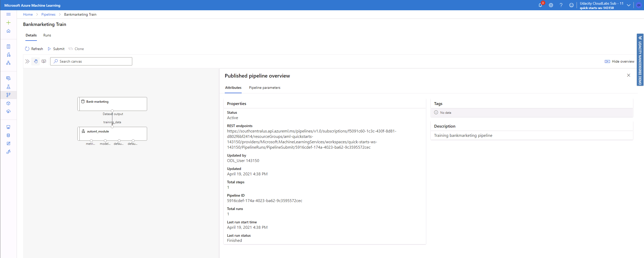Expand the canvas side panel chevrons
Image resolution: width=644 pixels, height=258 pixels.
(x=27, y=61)
